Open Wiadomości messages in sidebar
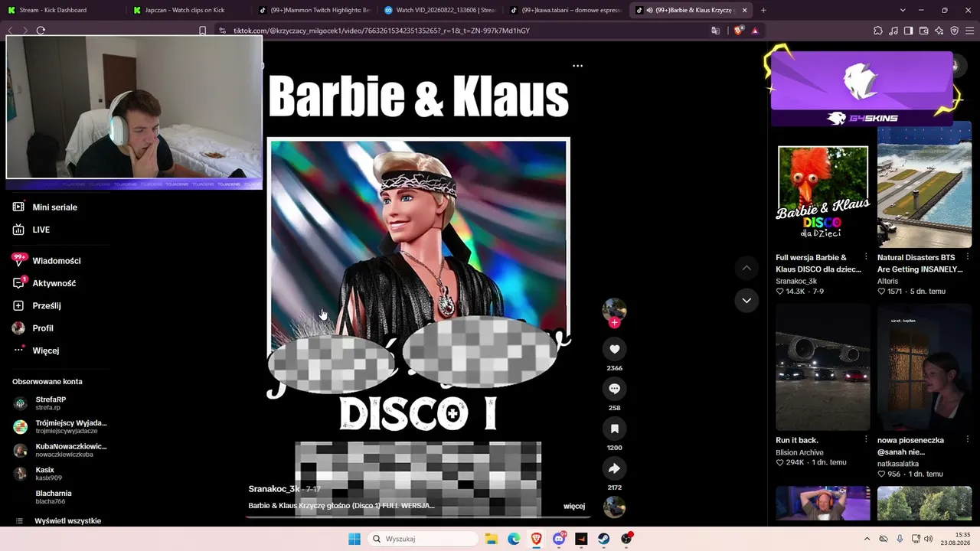This screenshot has height=551, width=980. click(x=57, y=261)
